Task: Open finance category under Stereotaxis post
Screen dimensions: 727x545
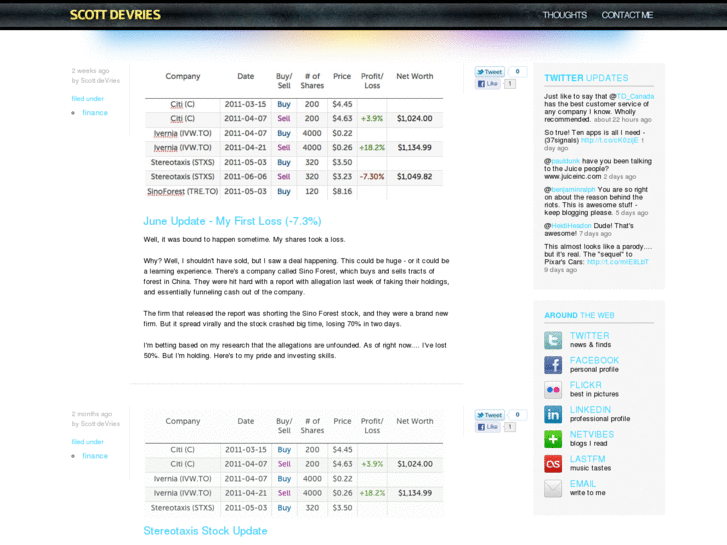Action: pos(95,456)
